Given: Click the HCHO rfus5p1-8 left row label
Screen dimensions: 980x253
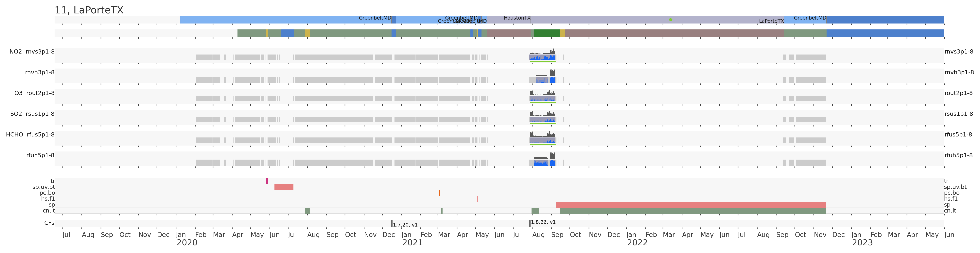Looking at the screenshot, I should click(x=30, y=134).
